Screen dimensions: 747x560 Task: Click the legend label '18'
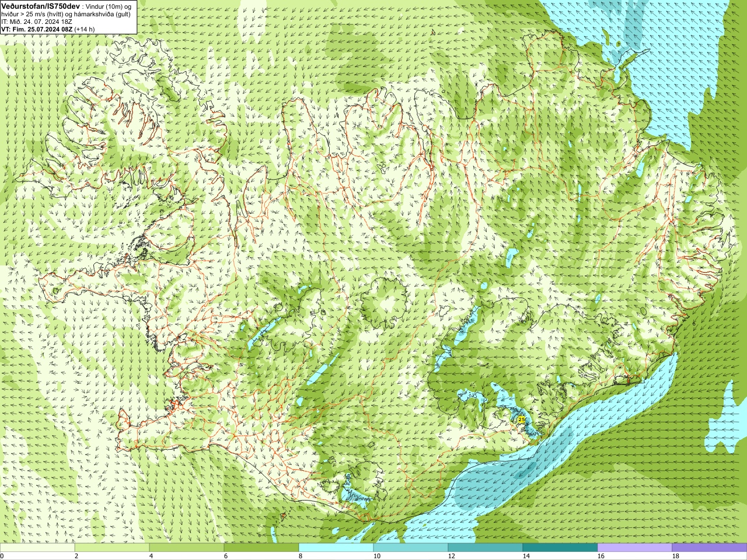pyautogui.click(x=676, y=556)
